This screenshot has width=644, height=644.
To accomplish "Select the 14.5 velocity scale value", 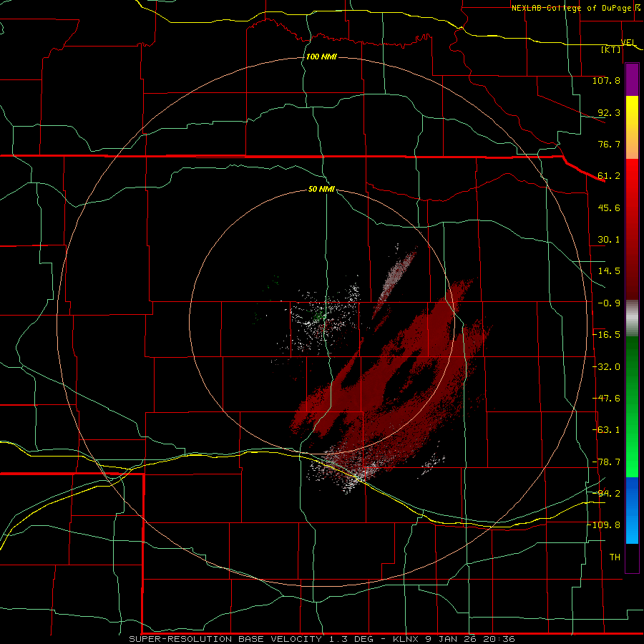I will tap(609, 271).
